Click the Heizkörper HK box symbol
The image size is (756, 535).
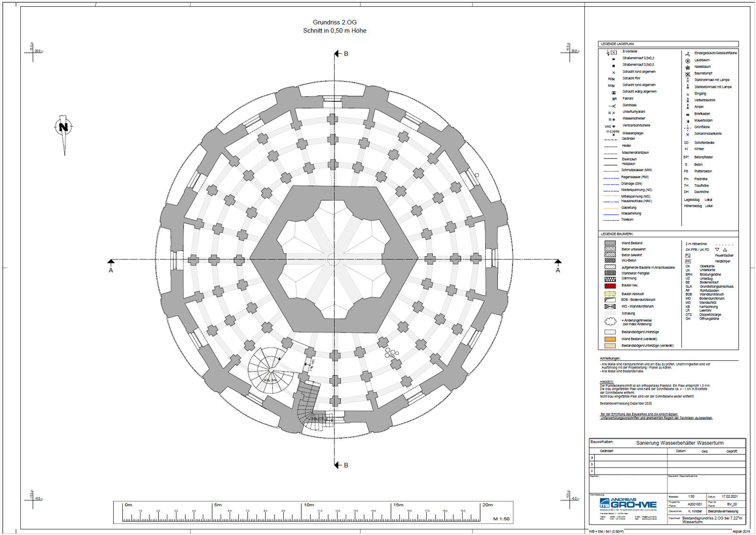coord(688,261)
